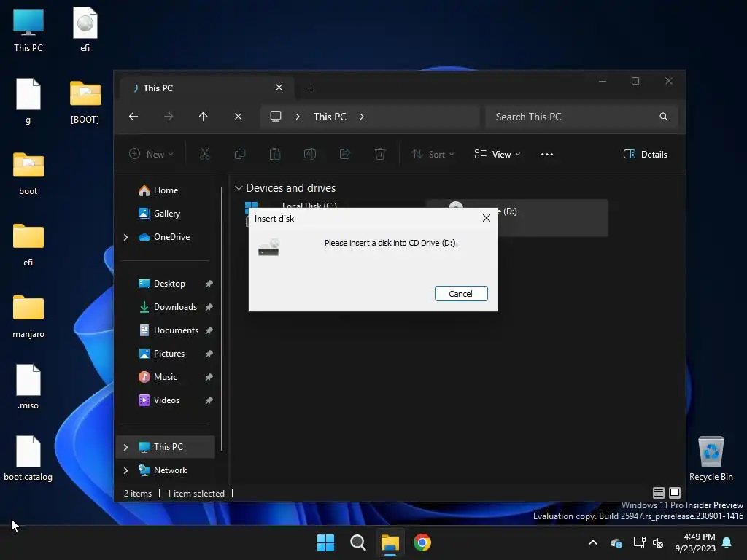Switch to large thumbnails view layout

click(x=675, y=493)
